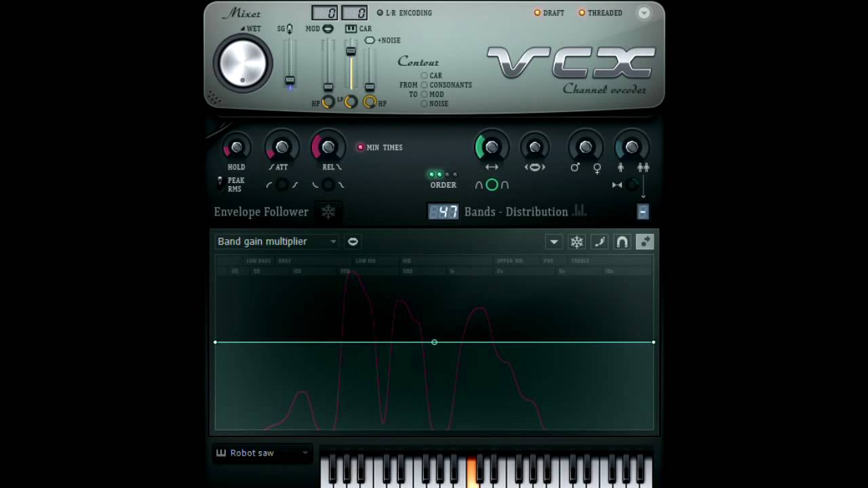Image resolution: width=868 pixels, height=488 pixels.
Task: Click the magnet snap icon in envelope toolbar
Action: tap(622, 242)
